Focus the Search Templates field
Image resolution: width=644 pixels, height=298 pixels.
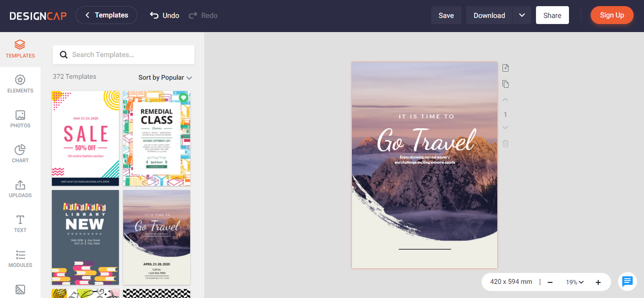tap(123, 54)
